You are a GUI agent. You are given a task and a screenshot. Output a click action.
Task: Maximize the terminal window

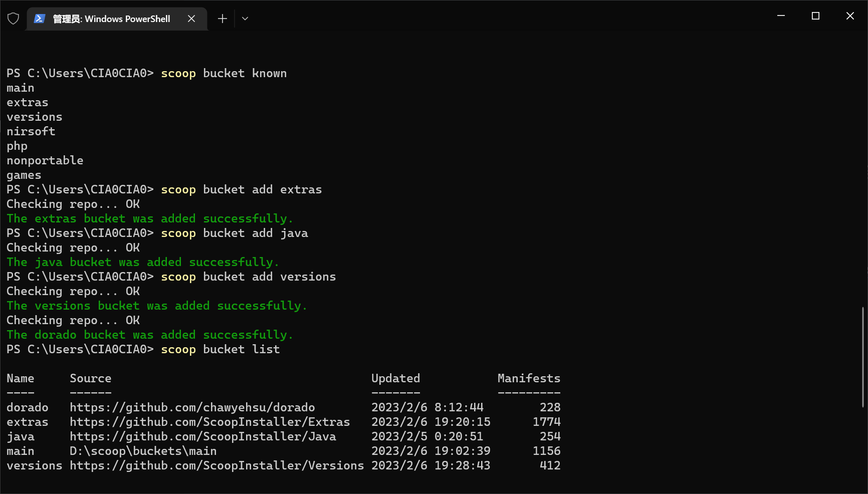[815, 16]
